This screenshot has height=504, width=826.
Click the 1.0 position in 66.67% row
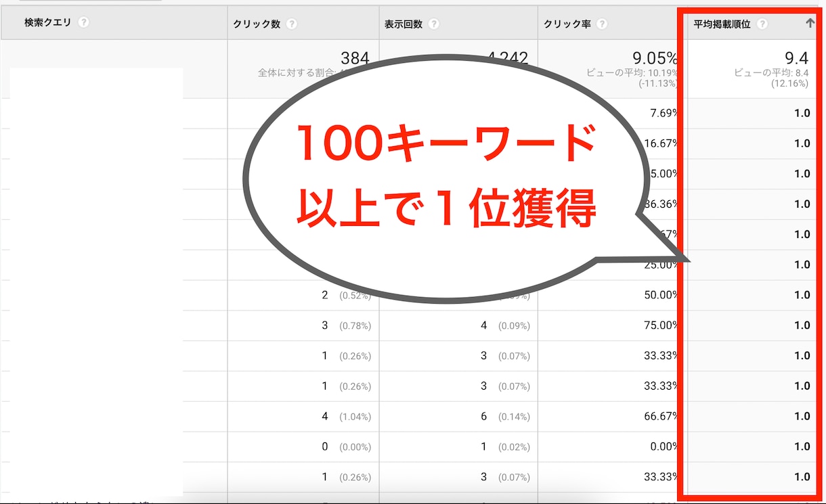click(x=802, y=416)
